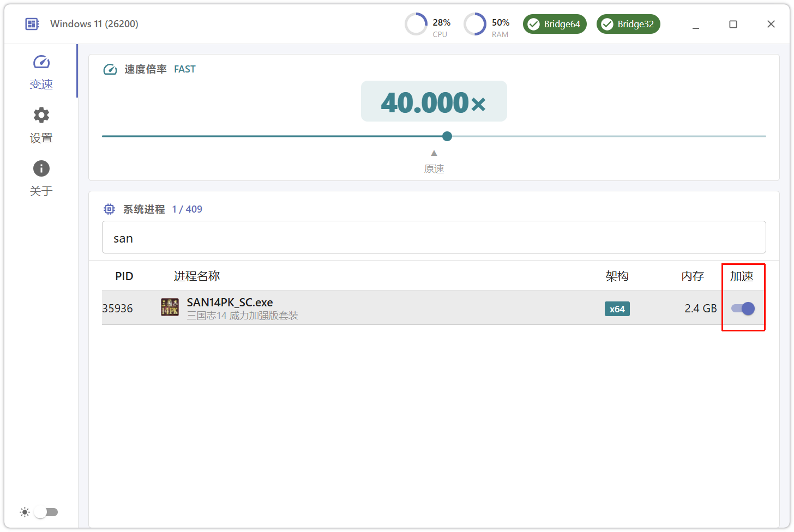
Task: Click the 2.4 GB memory value
Action: [701, 309]
